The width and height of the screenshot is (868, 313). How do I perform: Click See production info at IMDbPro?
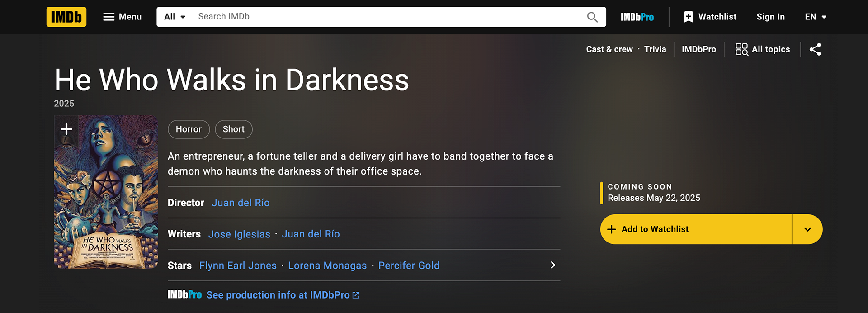pos(283,295)
